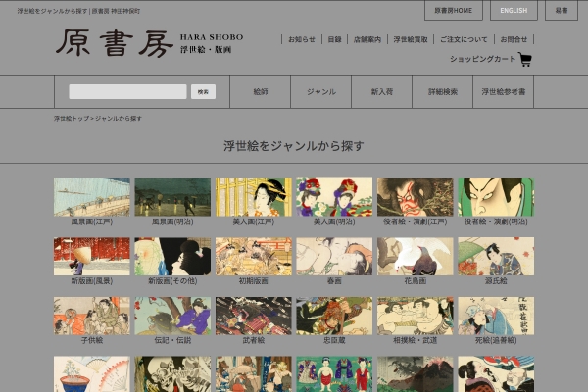Image resolution: width=588 pixels, height=392 pixels.
Task: Open the 忠臣蔵 genre thumbnail
Action: click(334, 316)
